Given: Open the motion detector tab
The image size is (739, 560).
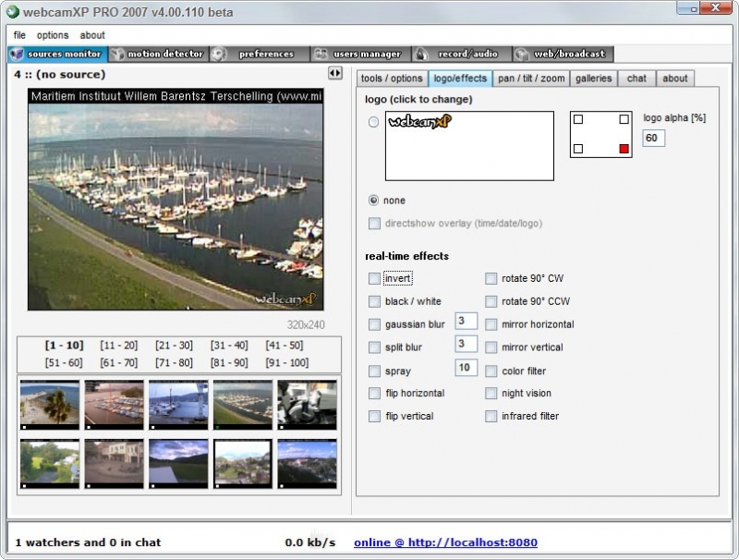Looking at the screenshot, I should point(159,55).
